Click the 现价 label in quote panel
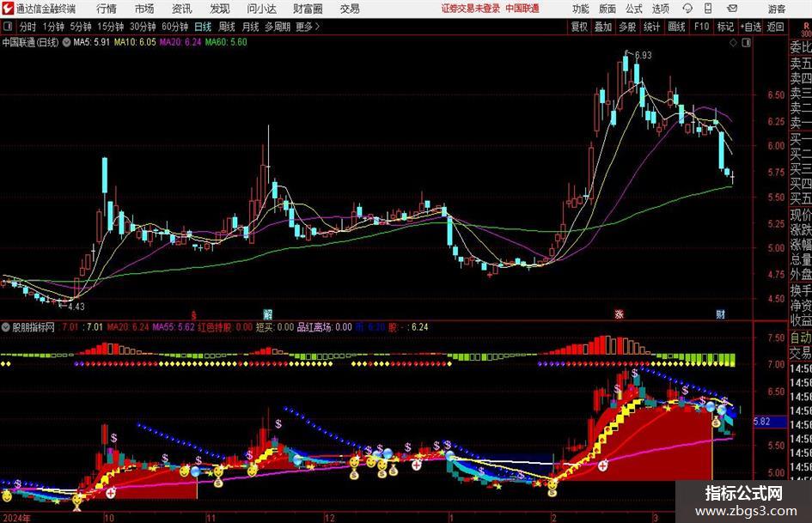The height and width of the screenshot is (523, 812). (x=800, y=215)
